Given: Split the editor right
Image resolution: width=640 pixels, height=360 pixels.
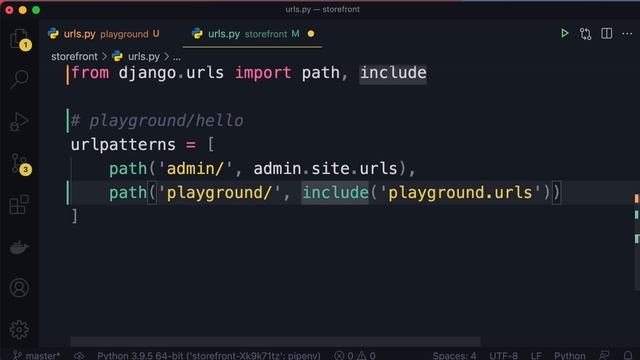Looking at the screenshot, I should click(607, 33).
